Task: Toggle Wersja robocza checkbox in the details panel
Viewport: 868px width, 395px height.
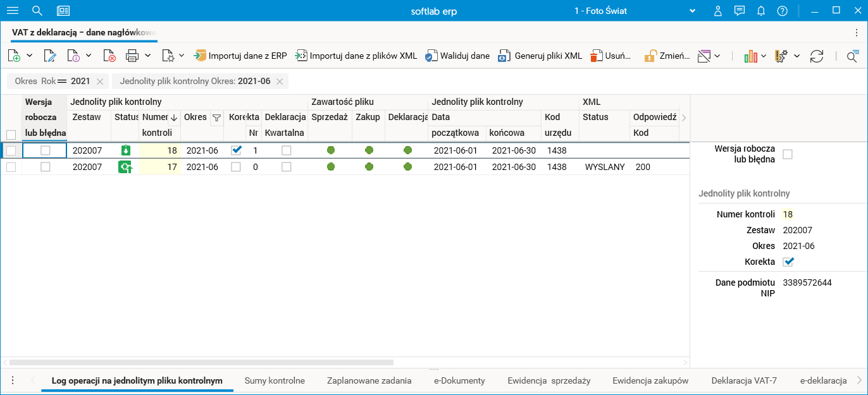Action: [x=788, y=154]
